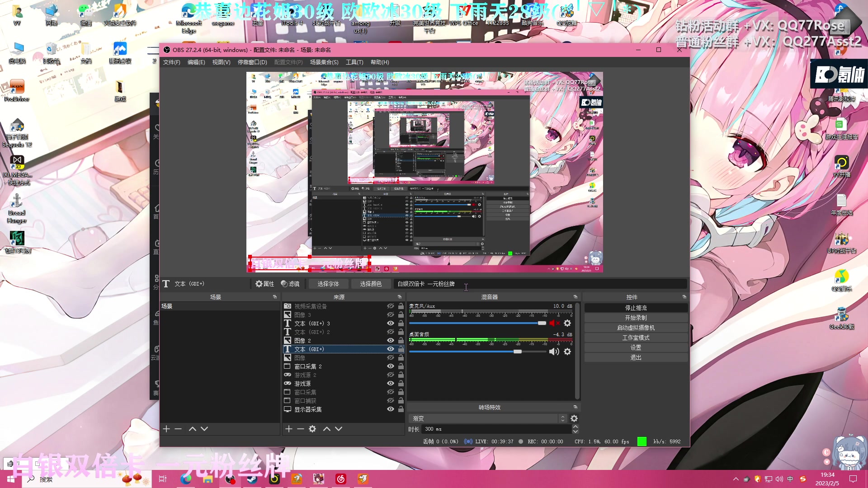Click the 时长 300 ms duration field
Image resolution: width=868 pixels, height=488 pixels.
pyautogui.click(x=496, y=429)
